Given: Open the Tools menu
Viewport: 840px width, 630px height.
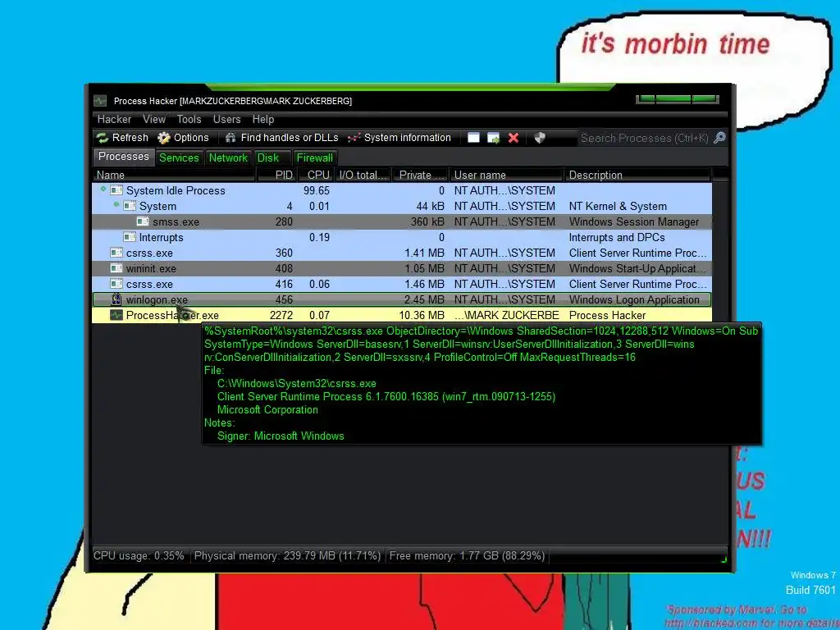Looking at the screenshot, I should click(189, 120).
